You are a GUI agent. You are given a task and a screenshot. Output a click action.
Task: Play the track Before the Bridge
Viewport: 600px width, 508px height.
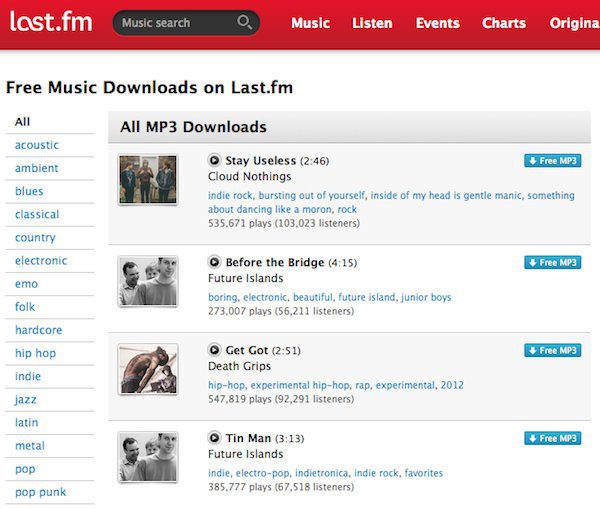[214, 262]
